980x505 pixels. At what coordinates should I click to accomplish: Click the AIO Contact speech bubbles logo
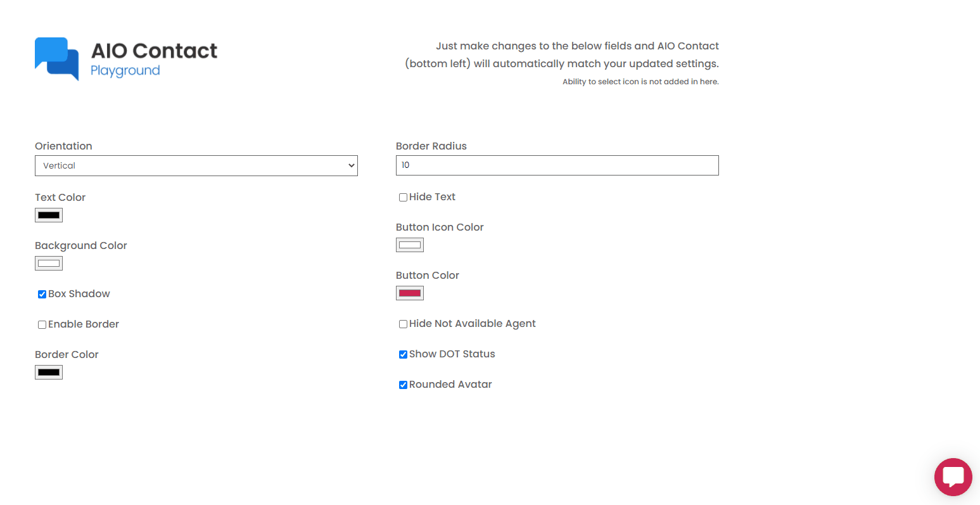pyautogui.click(x=57, y=59)
